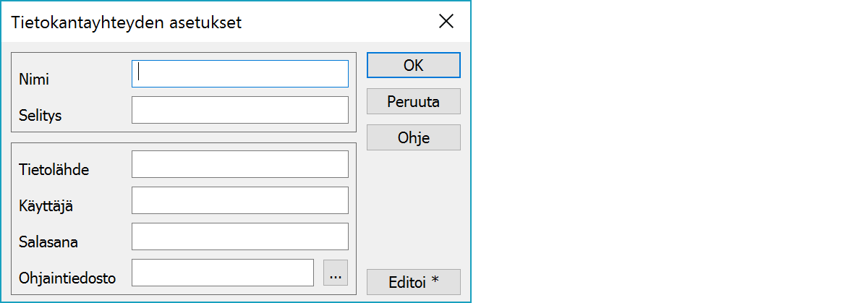Close the Tietokantayhteyden asetukset dialog
The height and width of the screenshot is (303, 868).
pos(446,22)
